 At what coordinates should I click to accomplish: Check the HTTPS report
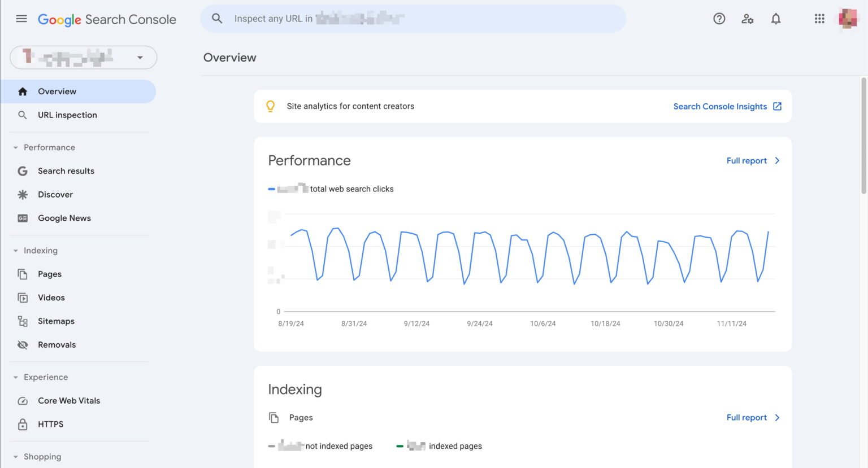pos(50,424)
